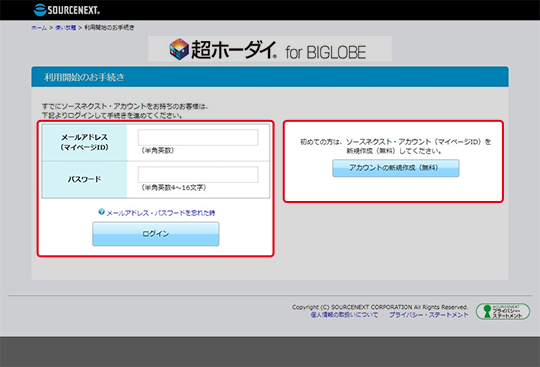Screen dimensions: 540x367
Task: Click the help icon beside forgot password link
Action: click(101, 212)
